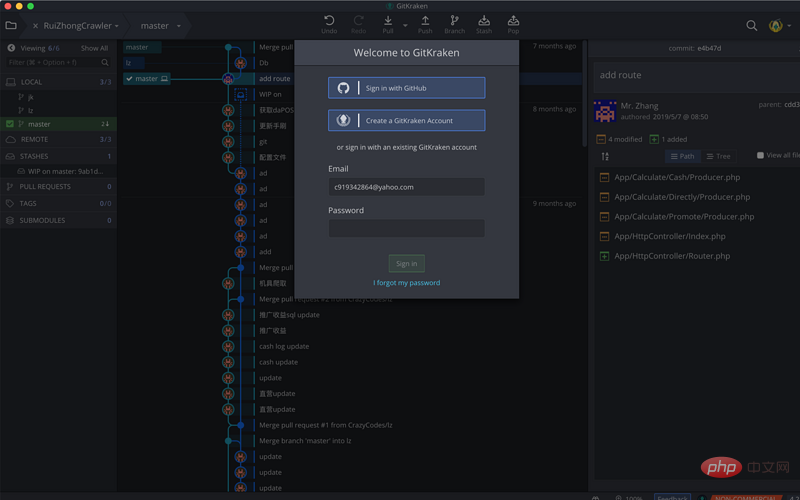
Task: Click the Filter branches input field
Action: point(54,62)
